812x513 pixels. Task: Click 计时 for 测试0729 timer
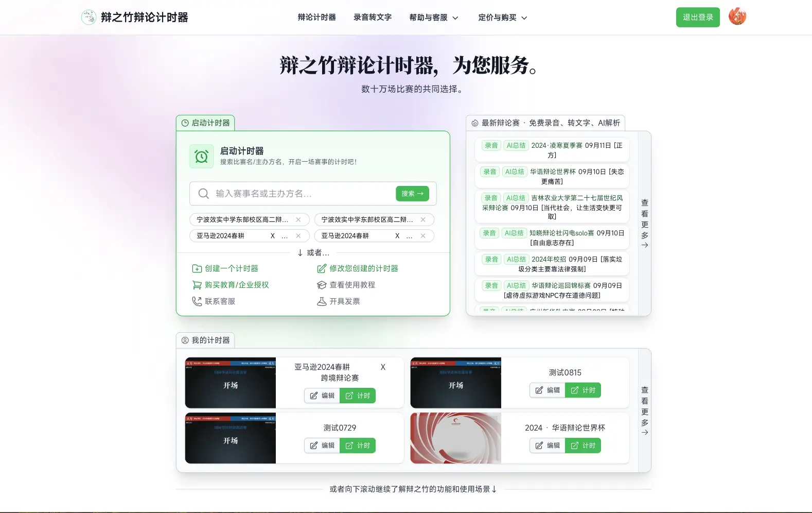coord(358,446)
